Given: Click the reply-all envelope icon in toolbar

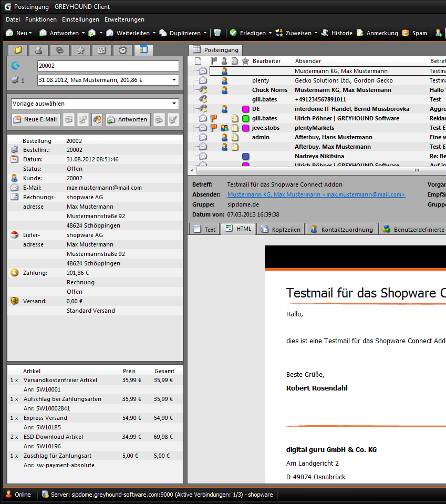Looking at the screenshot, I should coord(92,33).
